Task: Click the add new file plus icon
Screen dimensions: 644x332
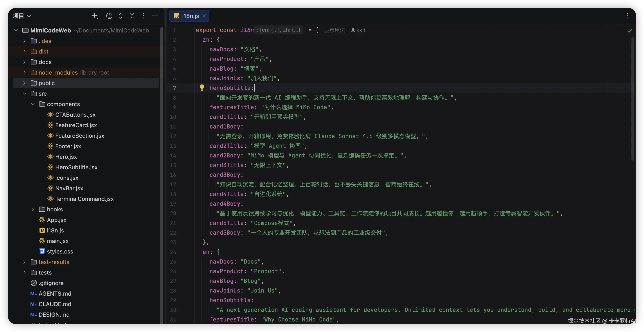Action: (x=95, y=16)
